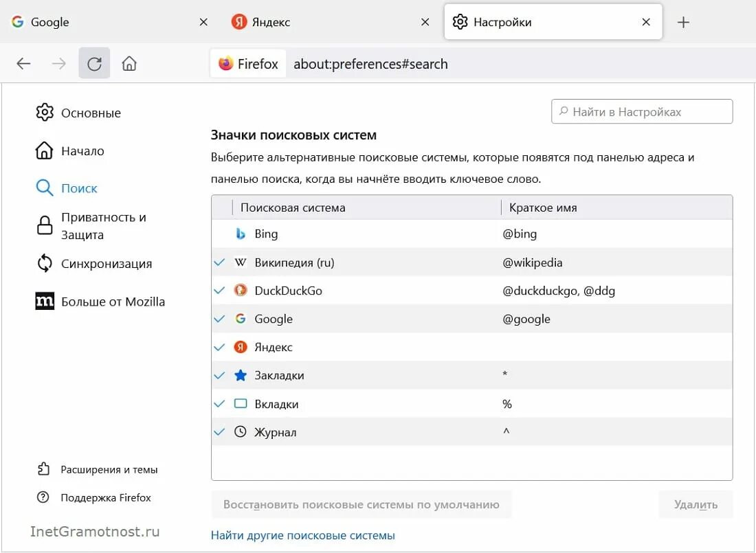Click the Найти другие поисковые системы link

click(x=303, y=535)
